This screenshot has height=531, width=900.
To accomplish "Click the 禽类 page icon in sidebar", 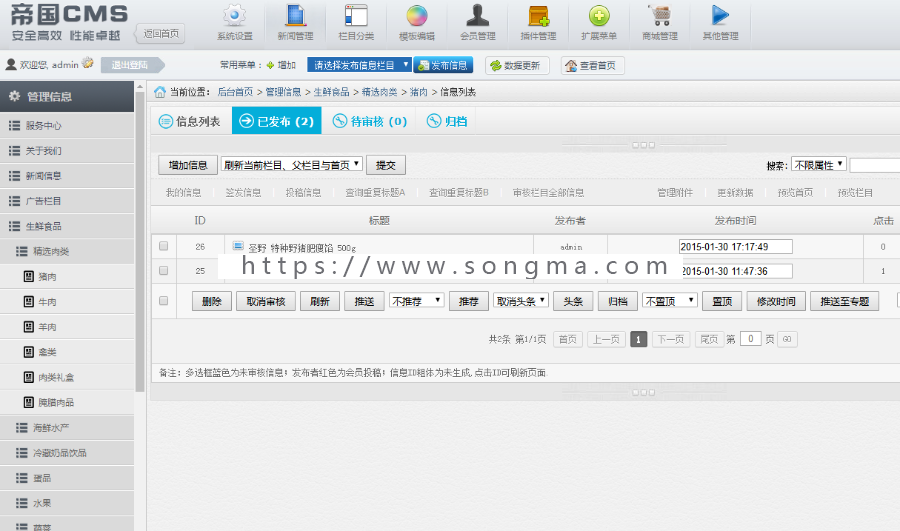I will pyautogui.click(x=29, y=352).
